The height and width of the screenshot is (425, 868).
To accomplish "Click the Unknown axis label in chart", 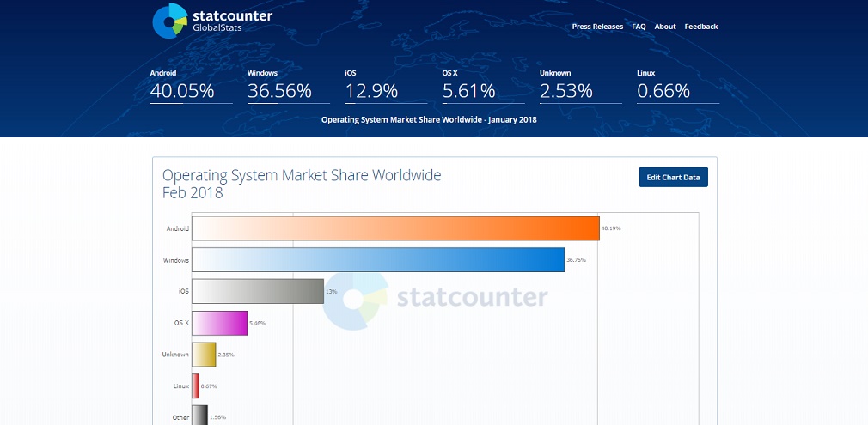I will tap(175, 355).
